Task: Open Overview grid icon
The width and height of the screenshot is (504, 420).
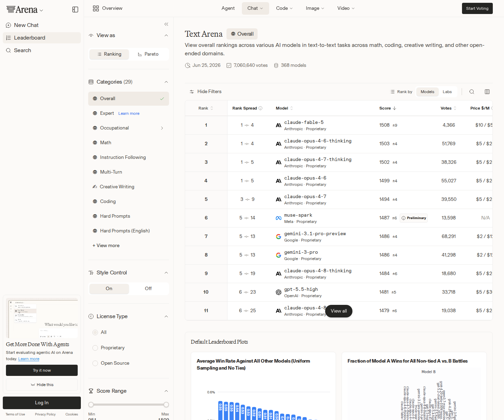Action: coord(96,8)
